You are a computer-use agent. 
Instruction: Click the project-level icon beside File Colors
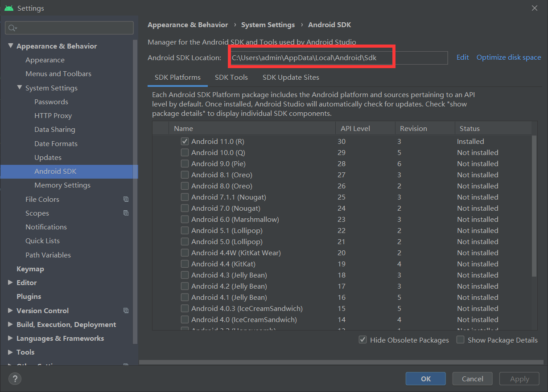click(x=126, y=199)
